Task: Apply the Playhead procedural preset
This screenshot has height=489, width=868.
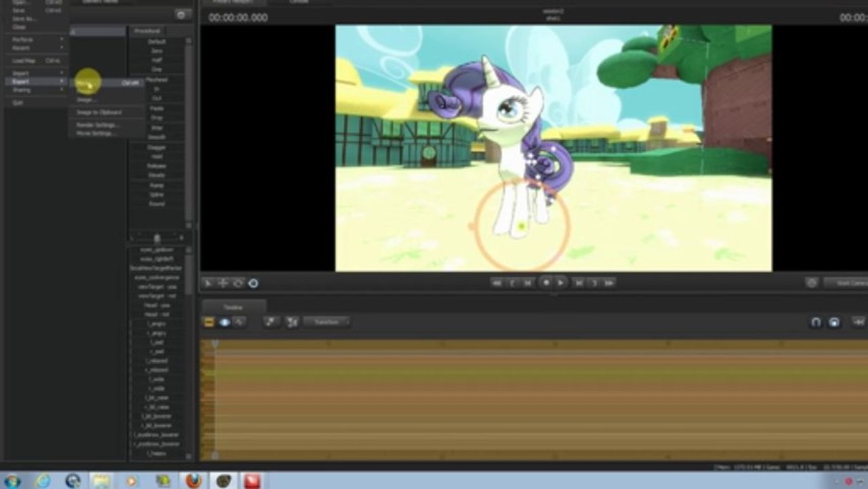Action: tap(157, 80)
